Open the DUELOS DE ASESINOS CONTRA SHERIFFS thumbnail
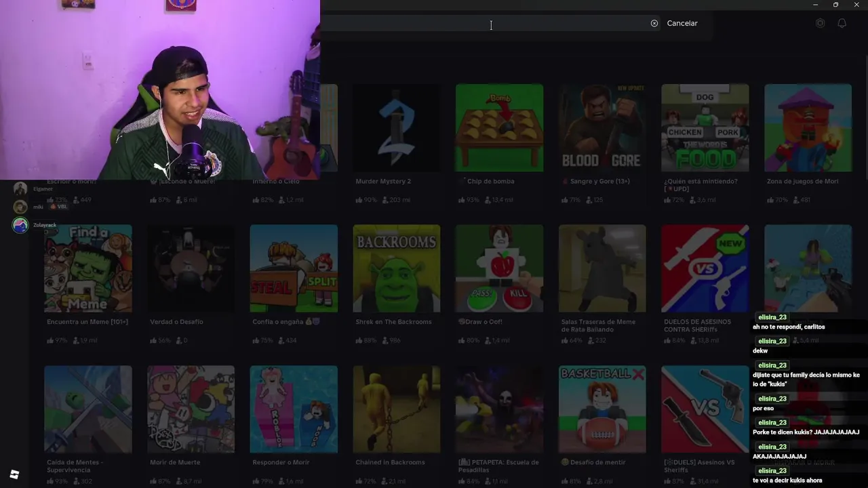868x488 pixels. pyautogui.click(x=705, y=268)
